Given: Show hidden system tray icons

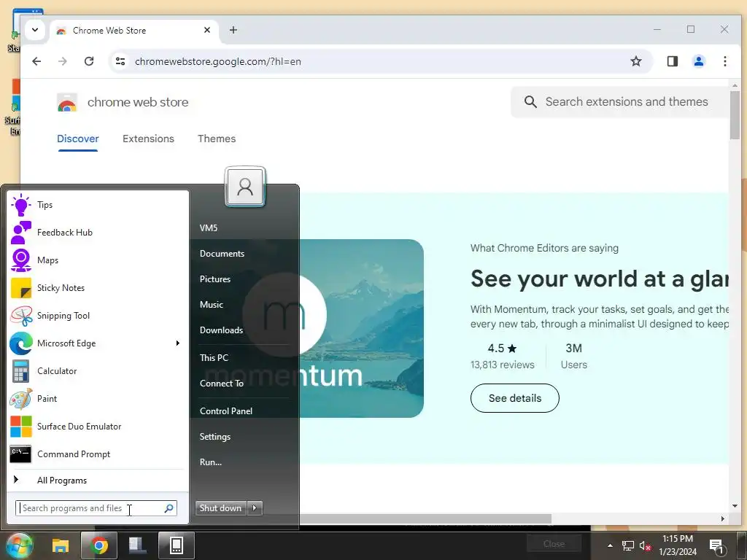Looking at the screenshot, I should click(x=610, y=545).
